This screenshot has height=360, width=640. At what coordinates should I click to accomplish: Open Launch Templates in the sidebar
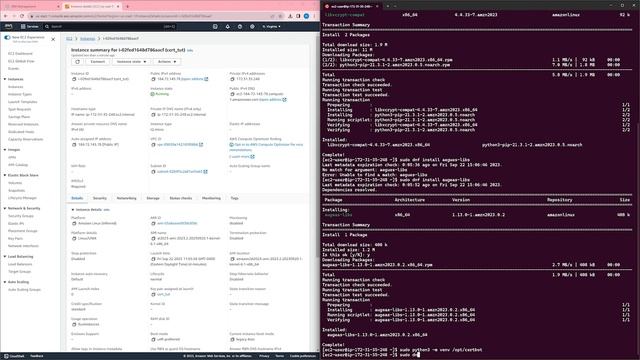[22, 102]
